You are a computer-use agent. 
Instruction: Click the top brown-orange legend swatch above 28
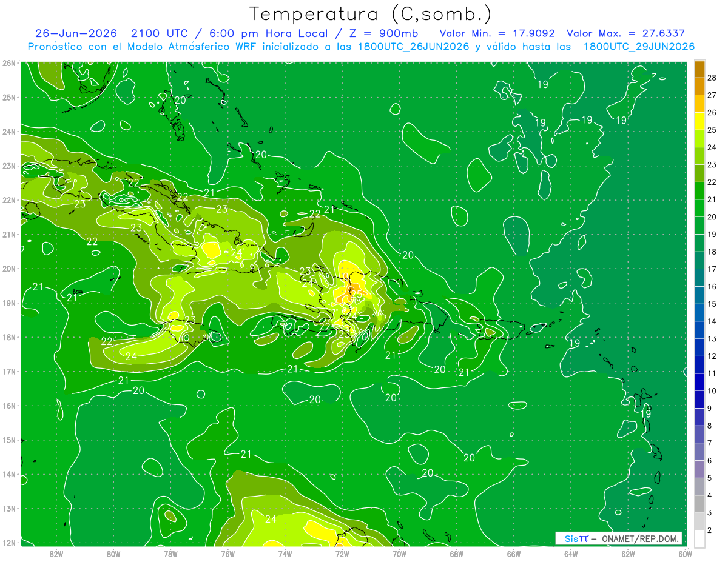(699, 69)
